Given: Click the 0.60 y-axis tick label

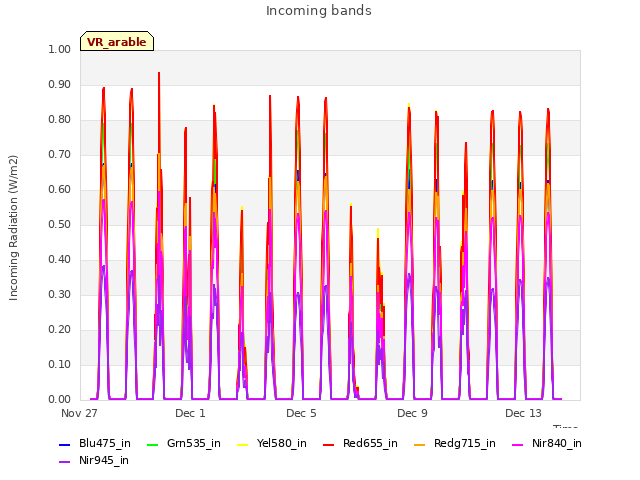Looking at the screenshot, I should coord(60,190).
